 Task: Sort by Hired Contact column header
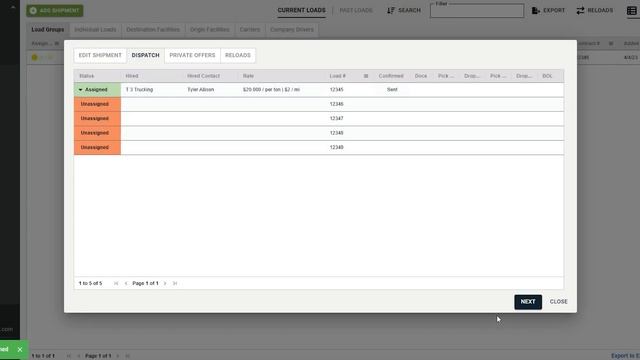click(x=203, y=76)
